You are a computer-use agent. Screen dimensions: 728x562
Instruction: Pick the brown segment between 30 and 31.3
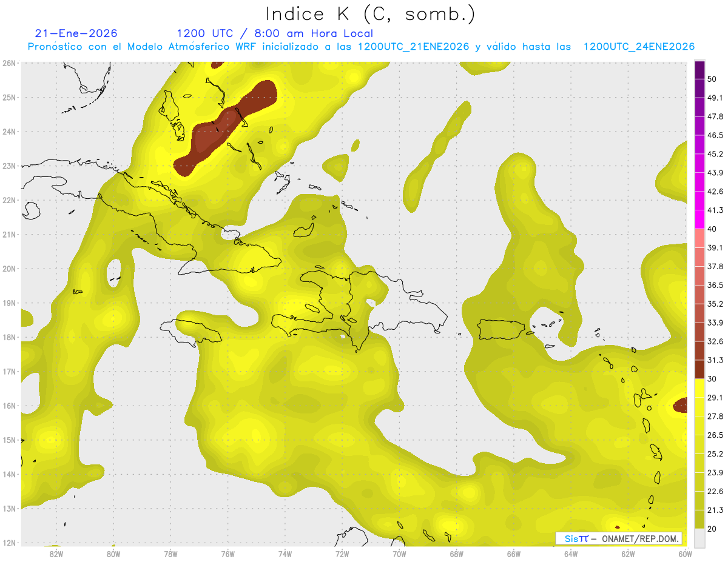(x=699, y=369)
